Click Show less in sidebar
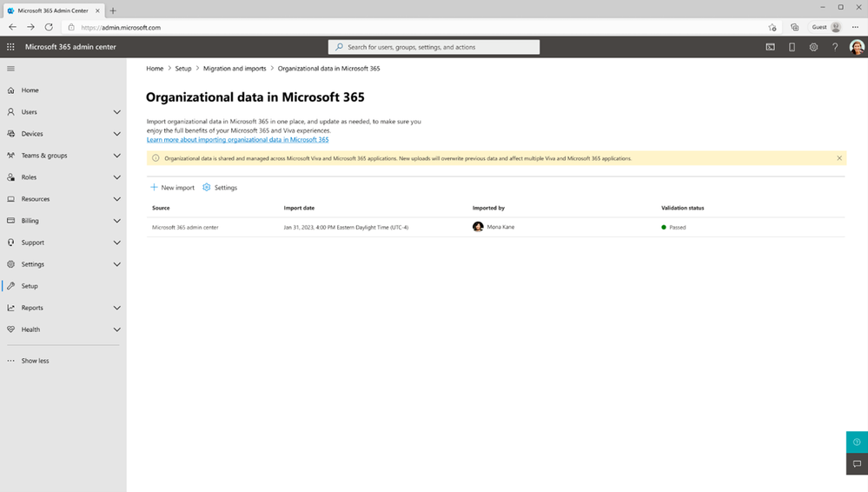 (35, 361)
